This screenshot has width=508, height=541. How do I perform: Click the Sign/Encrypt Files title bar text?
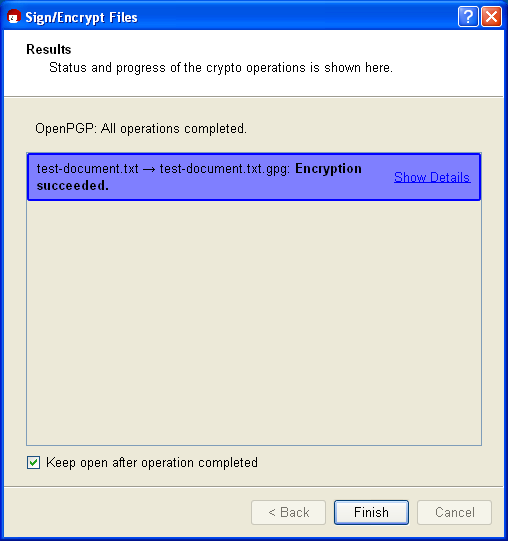click(x=81, y=17)
